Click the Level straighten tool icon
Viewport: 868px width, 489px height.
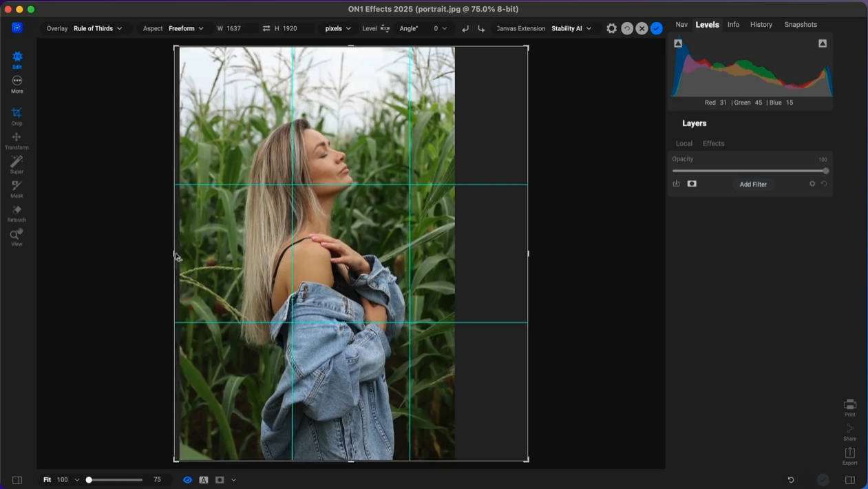(385, 28)
